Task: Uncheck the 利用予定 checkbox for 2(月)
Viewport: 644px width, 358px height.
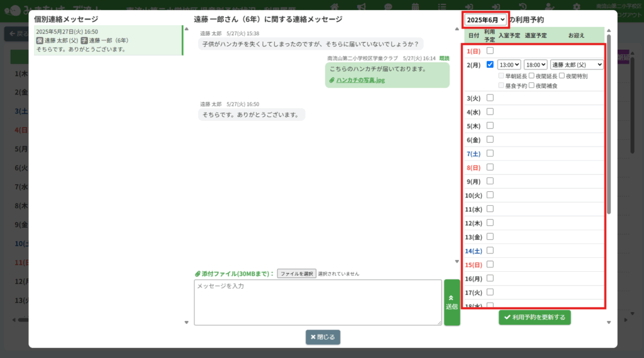Action: point(490,64)
